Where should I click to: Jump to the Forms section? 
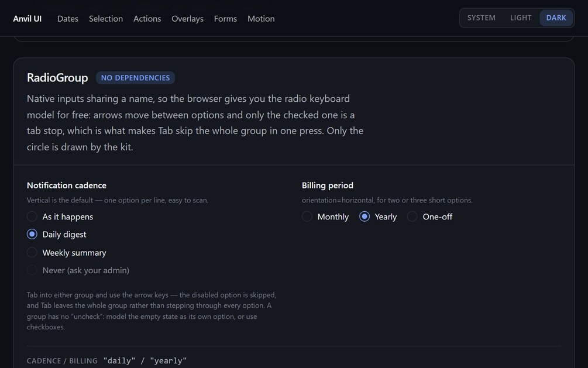coord(225,18)
